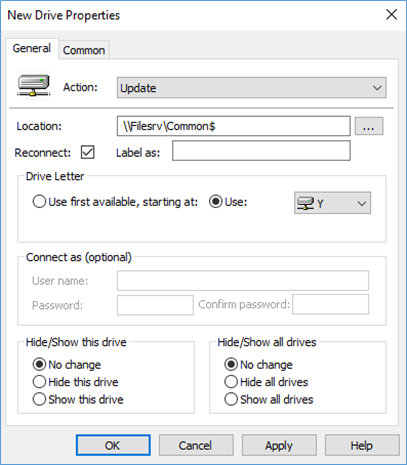Switch to the General tab
The image size is (407, 465).
pos(32,48)
